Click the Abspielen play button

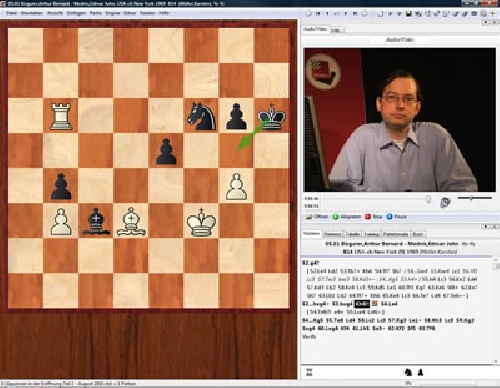coord(347,217)
